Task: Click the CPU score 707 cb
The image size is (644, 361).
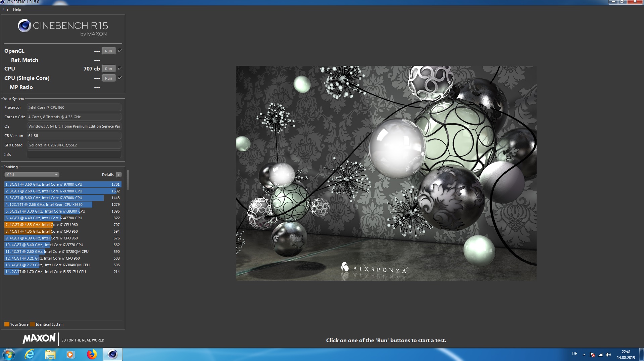Action: tap(92, 69)
